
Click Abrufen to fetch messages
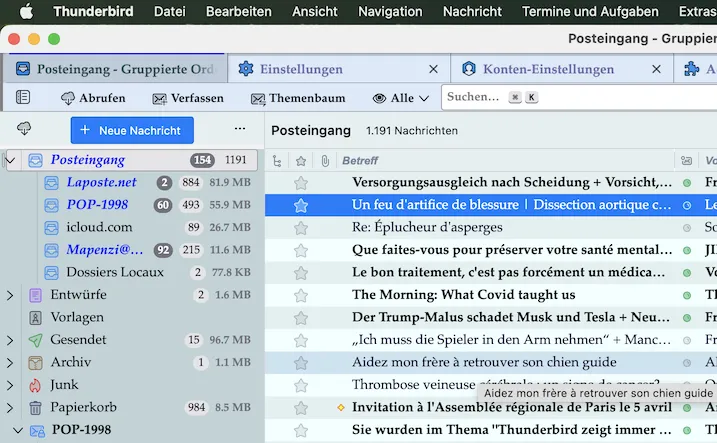tap(93, 98)
